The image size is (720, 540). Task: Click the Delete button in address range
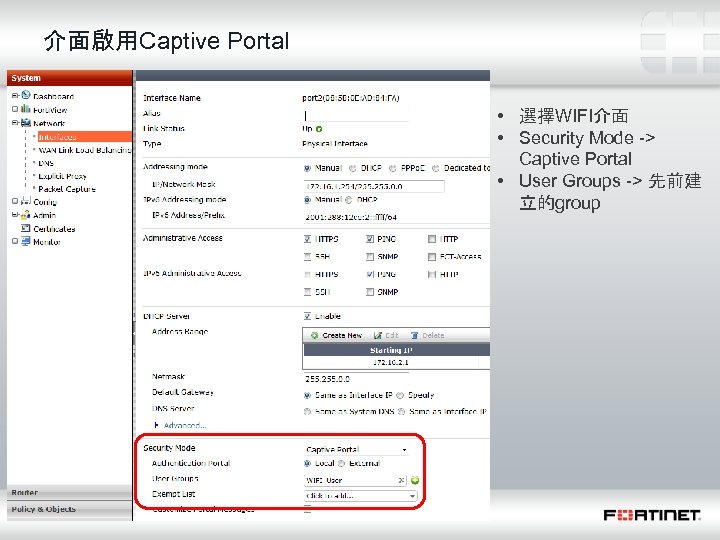(428, 336)
